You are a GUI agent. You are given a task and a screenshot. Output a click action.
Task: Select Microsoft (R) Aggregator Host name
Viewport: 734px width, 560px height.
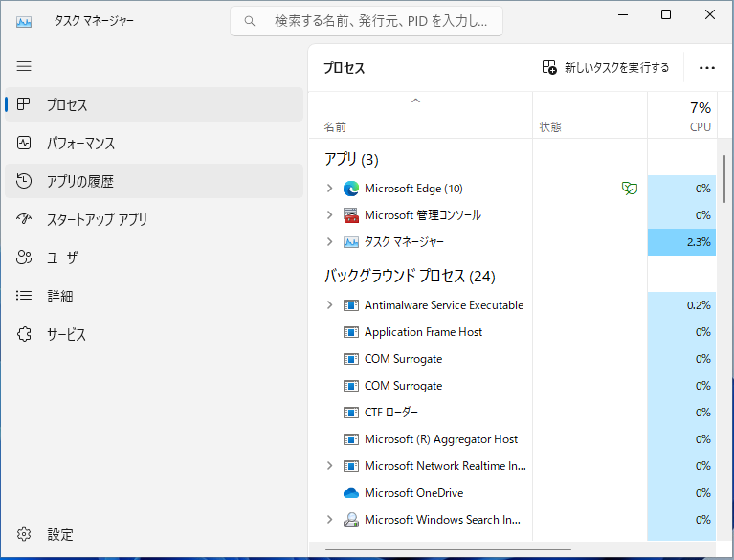pyautogui.click(x=441, y=439)
